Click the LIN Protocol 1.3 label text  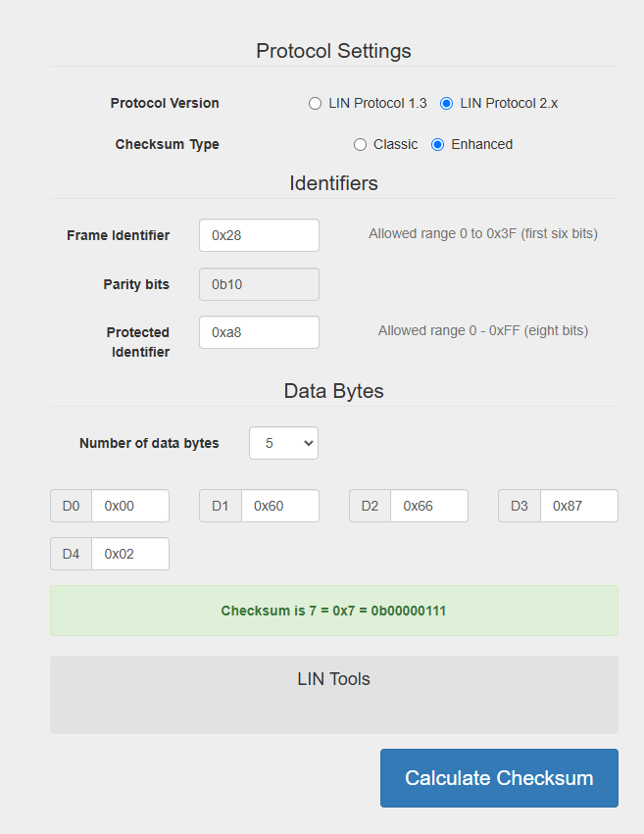pos(377,103)
